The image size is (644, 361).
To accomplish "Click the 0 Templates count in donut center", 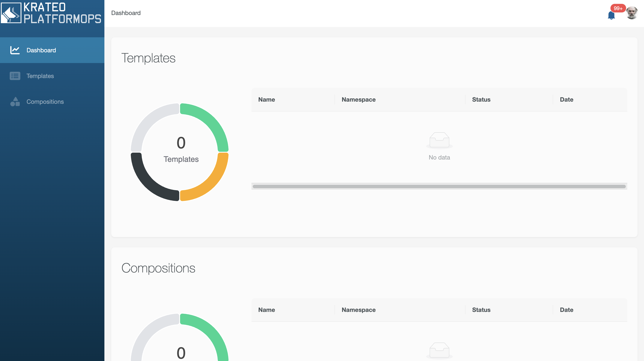I will [x=181, y=149].
